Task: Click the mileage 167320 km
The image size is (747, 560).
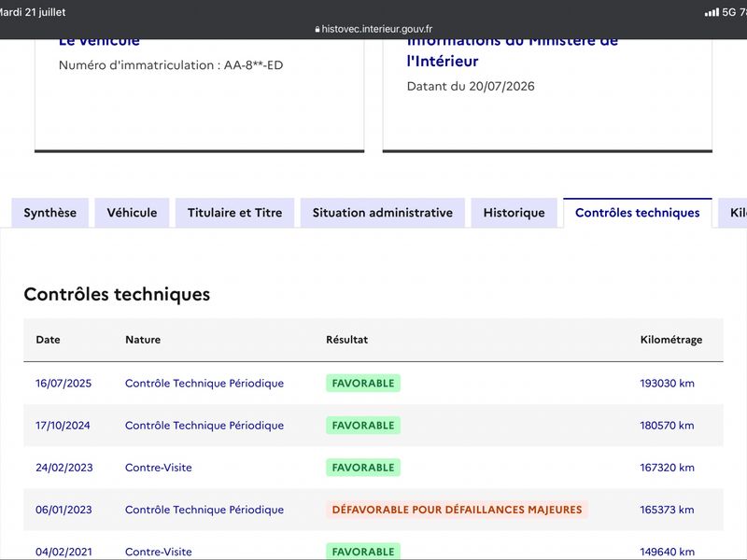Action: click(667, 468)
